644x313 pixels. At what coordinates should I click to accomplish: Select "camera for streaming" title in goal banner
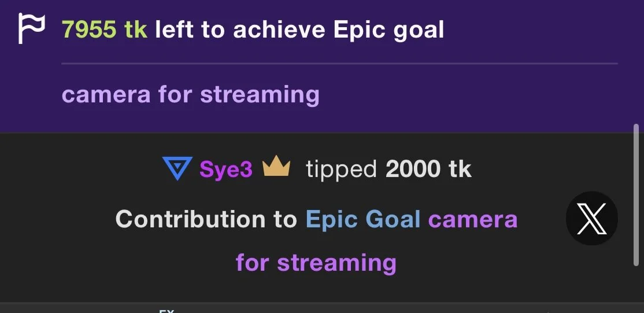tap(190, 94)
